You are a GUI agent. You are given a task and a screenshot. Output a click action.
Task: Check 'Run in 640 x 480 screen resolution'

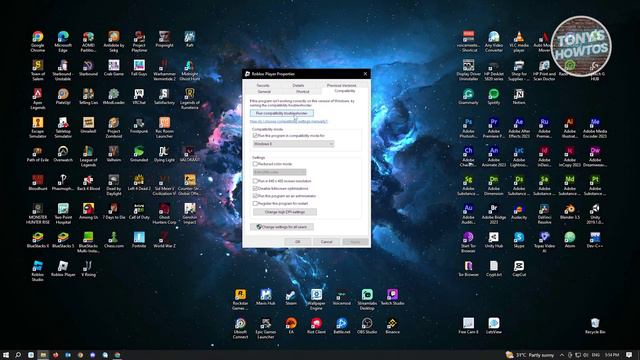[256, 181]
